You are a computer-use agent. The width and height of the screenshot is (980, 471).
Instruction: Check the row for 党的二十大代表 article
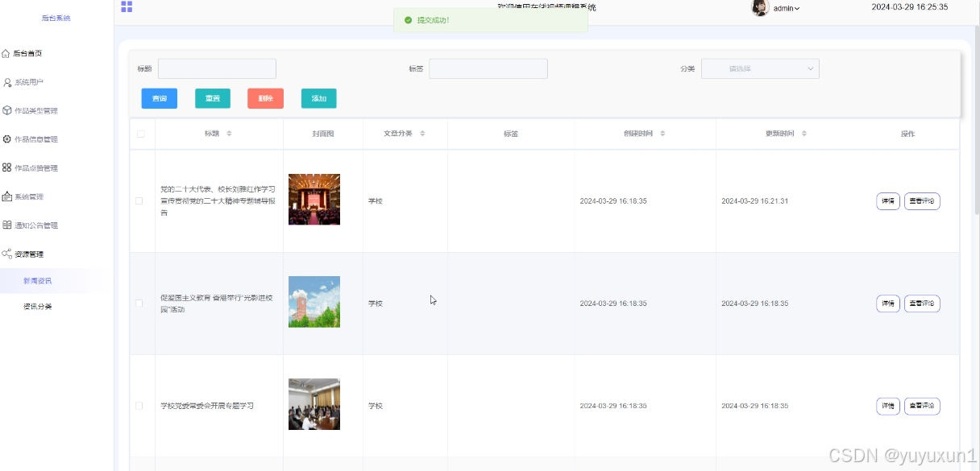139,200
